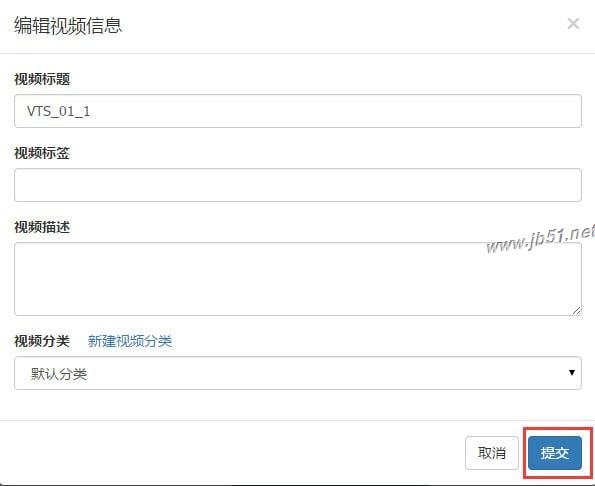Click the 视频标签 label
Image resolution: width=595 pixels, height=486 pixels.
42,153
